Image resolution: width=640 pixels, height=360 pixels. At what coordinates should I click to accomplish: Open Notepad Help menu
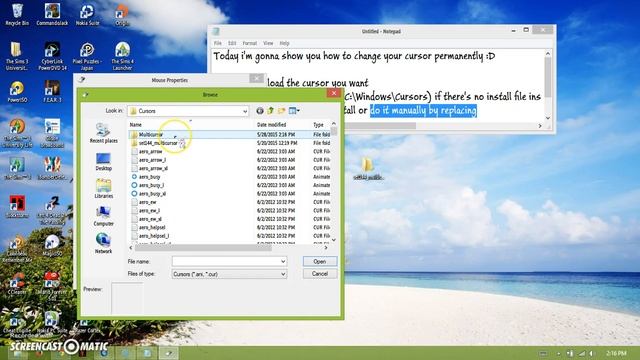pyautogui.click(x=284, y=43)
